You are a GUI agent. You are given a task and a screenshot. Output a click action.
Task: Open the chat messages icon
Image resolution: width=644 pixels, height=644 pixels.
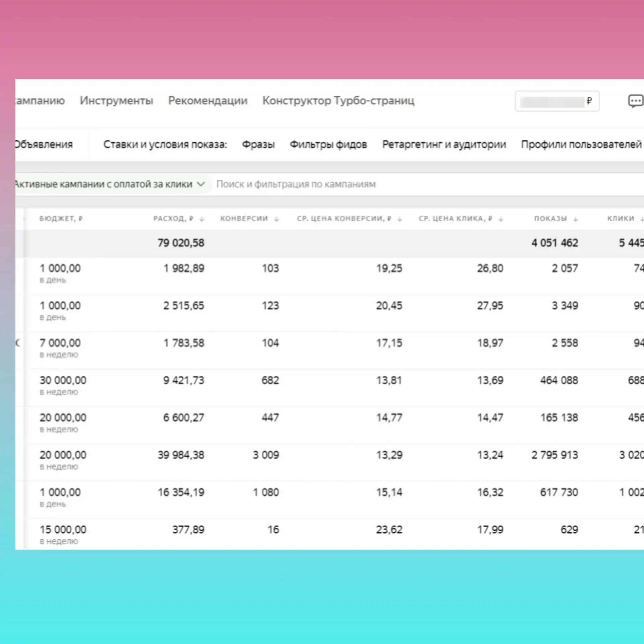click(x=636, y=101)
